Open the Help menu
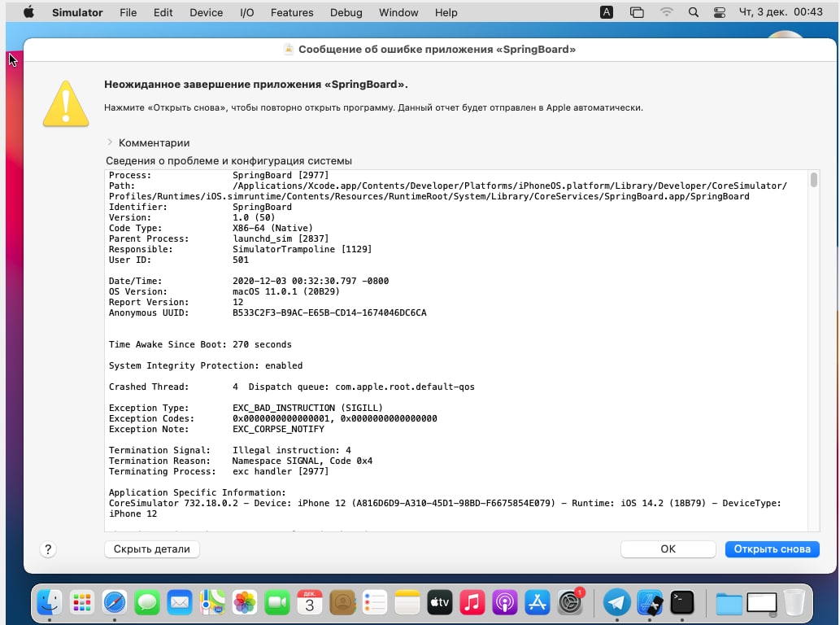The image size is (840, 625). click(446, 12)
